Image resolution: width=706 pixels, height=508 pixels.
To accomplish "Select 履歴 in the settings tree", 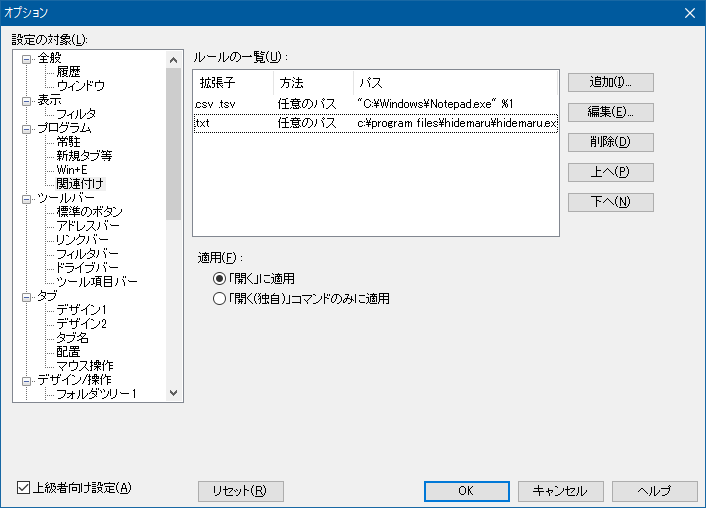I will coord(68,72).
